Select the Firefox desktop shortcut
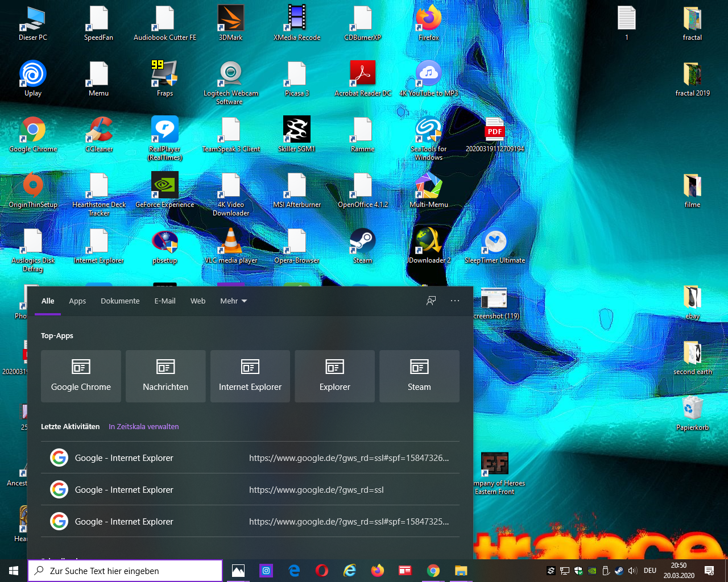The width and height of the screenshot is (728, 582). pos(429,23)
